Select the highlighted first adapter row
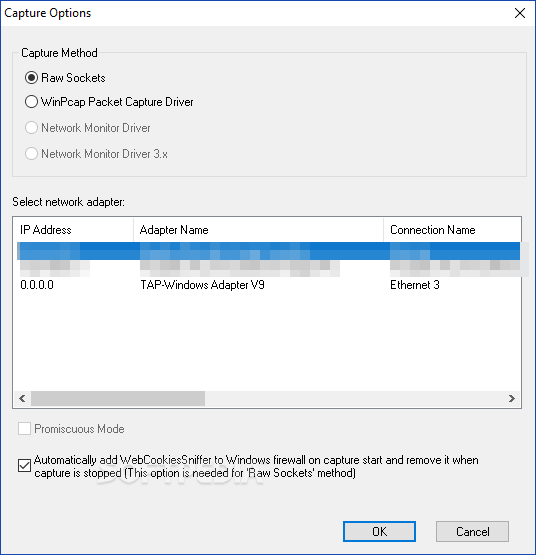Screen dimensions: 536x555 [268, 251]
